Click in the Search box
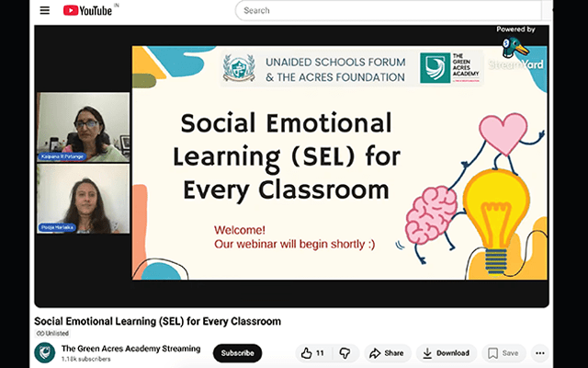588x368 pixels. point(386,11)
